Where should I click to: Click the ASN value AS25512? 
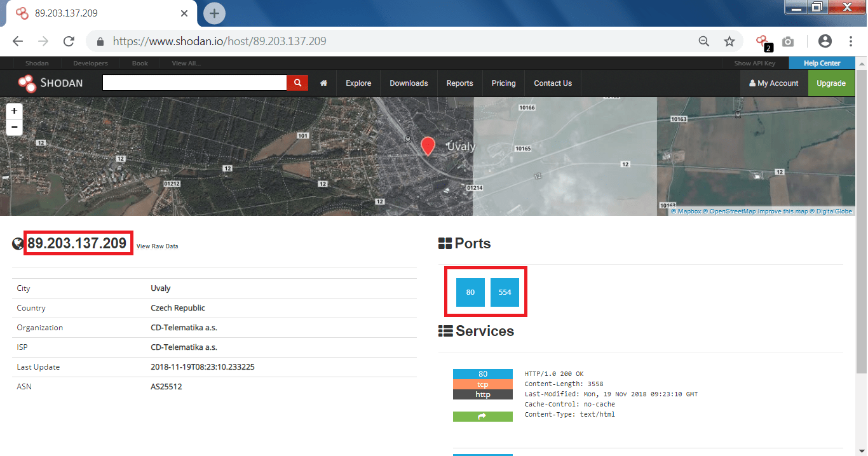click(166, 387)
